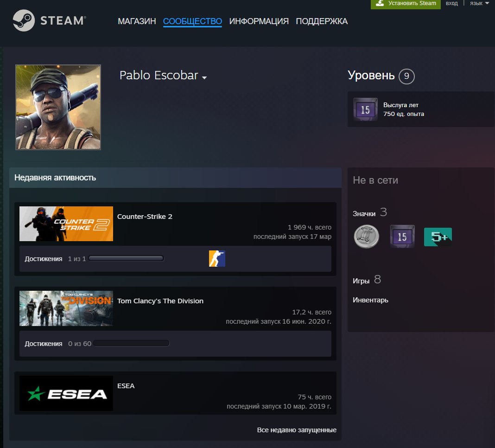The image size is (495, 448).
Task: Click the 0 из 60 achievements count
Action: [80, 344]
